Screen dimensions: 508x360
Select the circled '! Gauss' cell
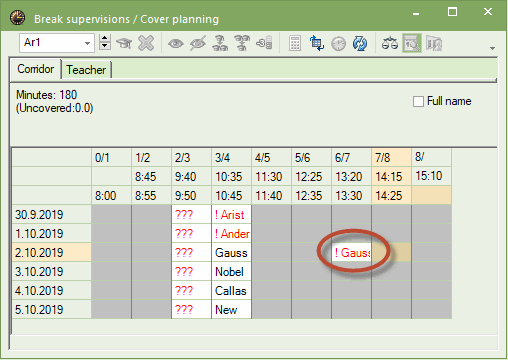(352, 253)
